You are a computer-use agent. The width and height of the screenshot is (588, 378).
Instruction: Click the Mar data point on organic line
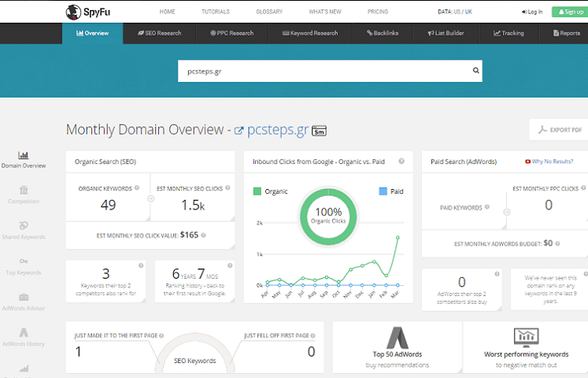(398, 237)
